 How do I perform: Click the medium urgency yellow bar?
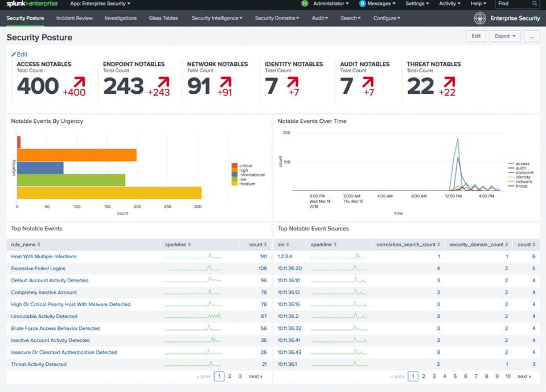109,193
